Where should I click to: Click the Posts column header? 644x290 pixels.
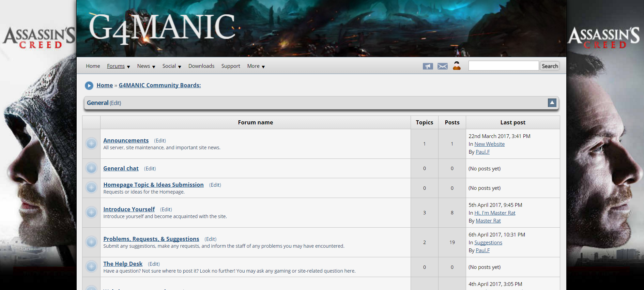pyautogui.click(x=452, y=122)
